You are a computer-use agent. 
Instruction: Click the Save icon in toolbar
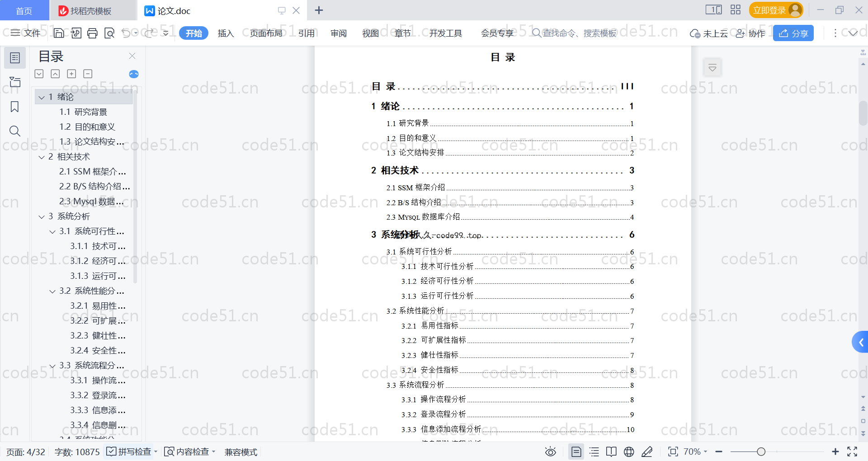(59, 33)
